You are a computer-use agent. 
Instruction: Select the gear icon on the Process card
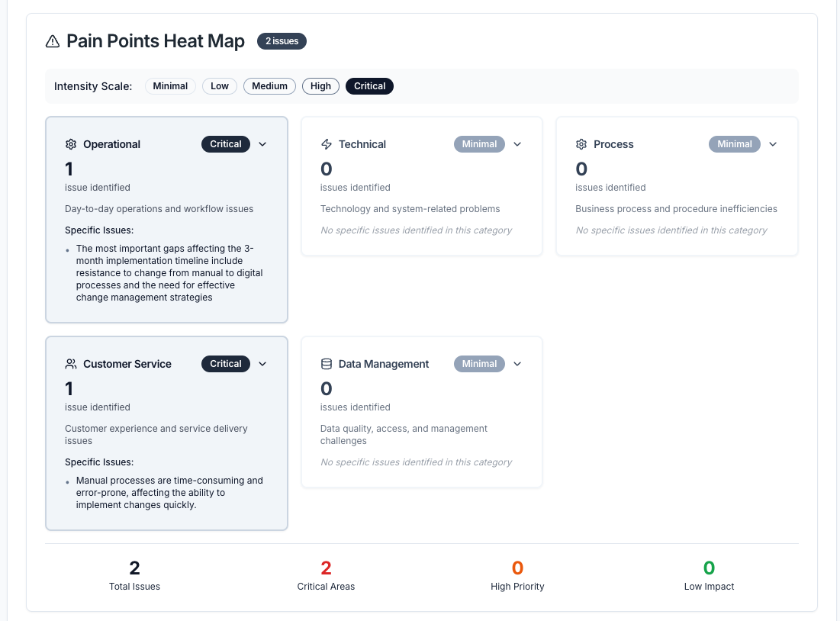pyautogui.click(x=581, y=143)
